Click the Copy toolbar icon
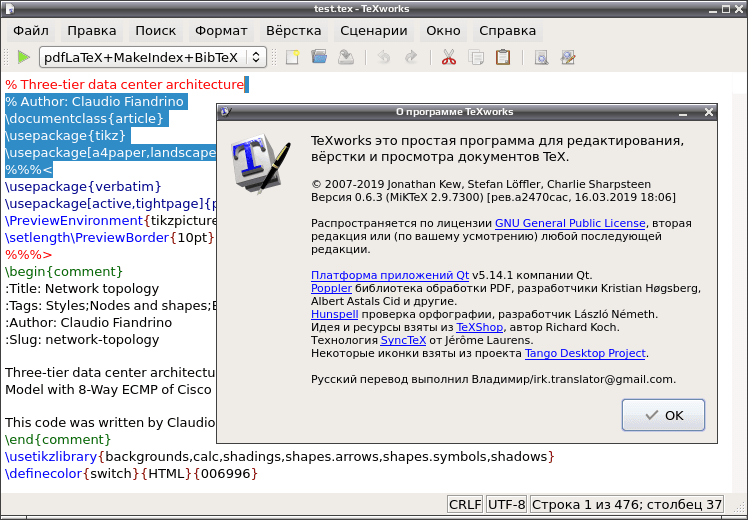Screen dimensions: 748x520 pos(476,57)
